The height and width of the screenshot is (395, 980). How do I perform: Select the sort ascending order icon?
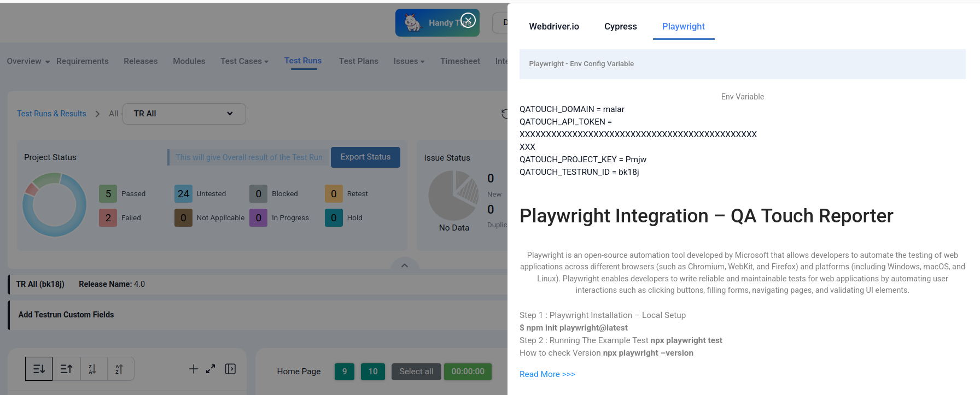(x=66, y=369)
